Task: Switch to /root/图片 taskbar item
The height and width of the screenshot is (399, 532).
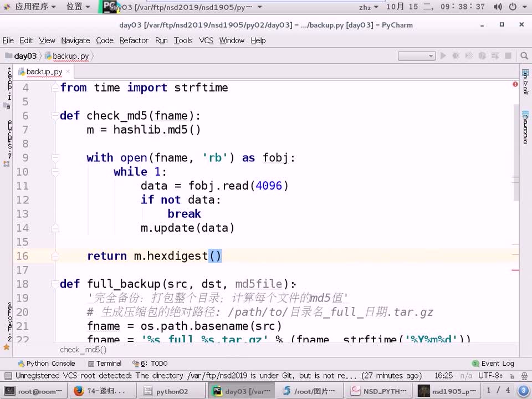Action: click(x=310, y=391)
